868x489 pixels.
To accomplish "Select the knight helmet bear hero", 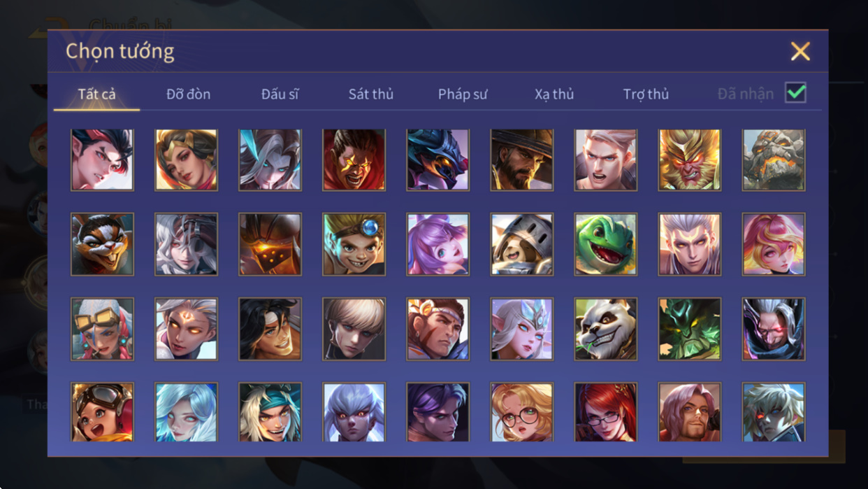I will (522, 244).
